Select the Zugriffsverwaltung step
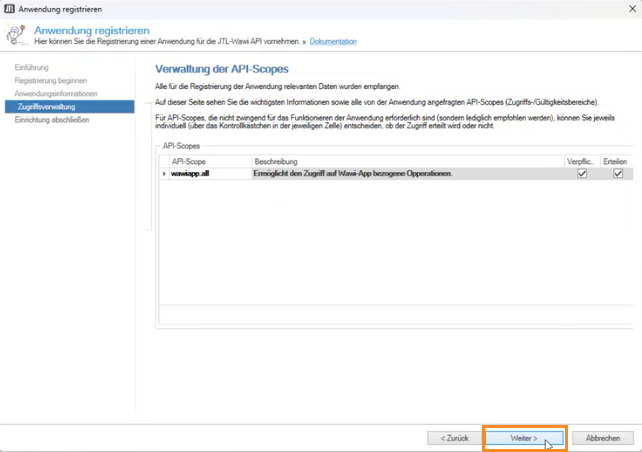The height and width of the screenshot is (452, 642). [46, 106]
